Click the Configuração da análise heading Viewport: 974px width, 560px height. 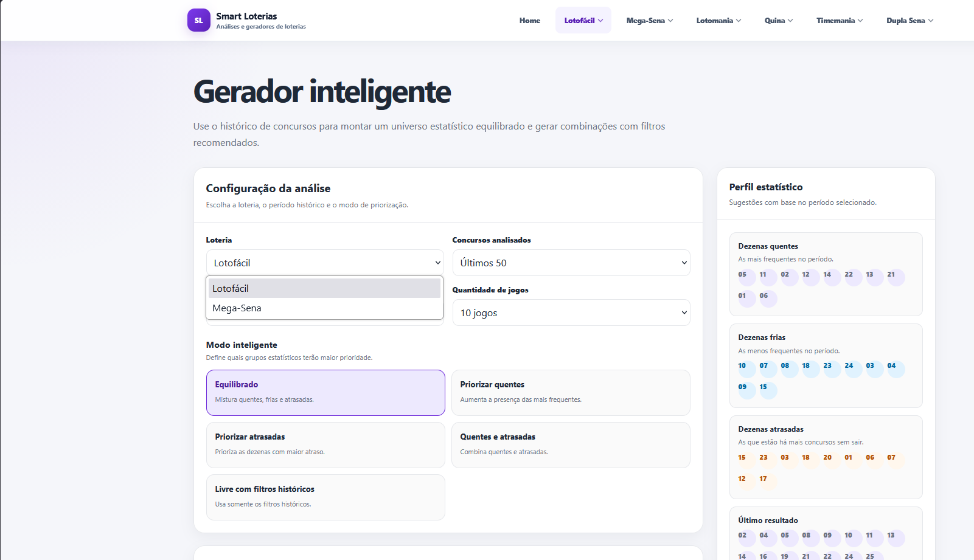(268, 188)
